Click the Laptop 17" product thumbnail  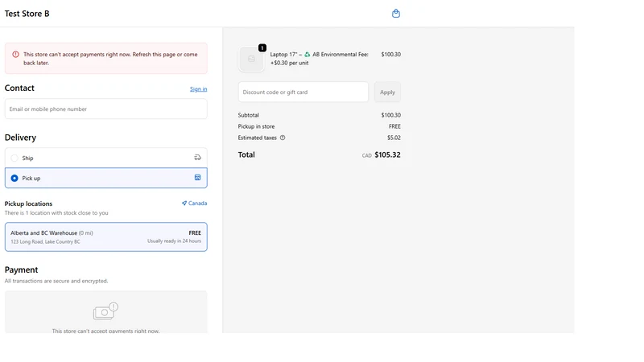click(x=251, y=59)
